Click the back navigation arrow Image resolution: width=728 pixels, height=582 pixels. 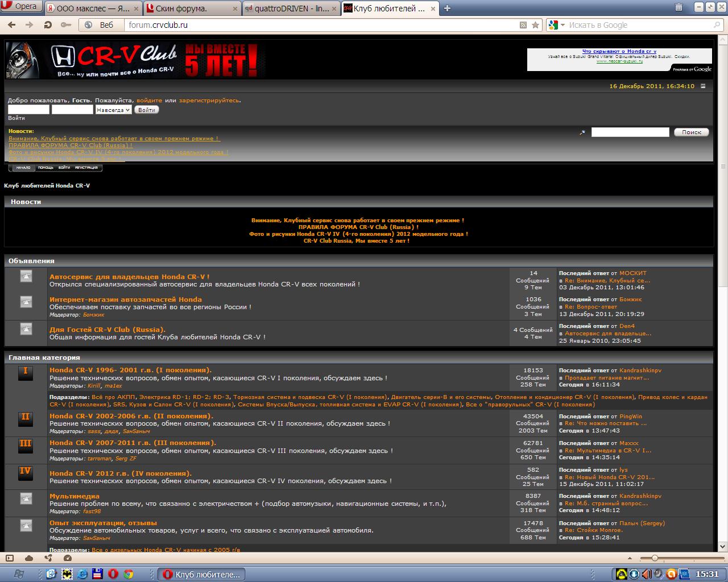pyautogui.click(x=11, y=25)
